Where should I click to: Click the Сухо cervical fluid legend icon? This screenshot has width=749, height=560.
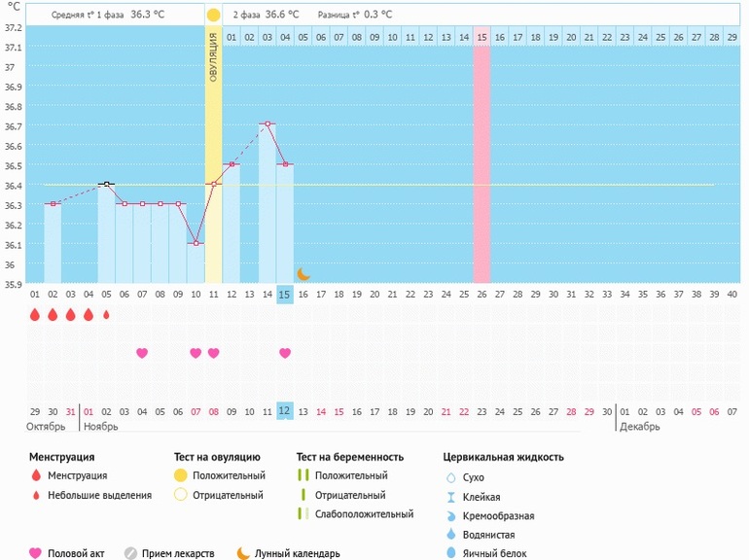coord(450,477)
